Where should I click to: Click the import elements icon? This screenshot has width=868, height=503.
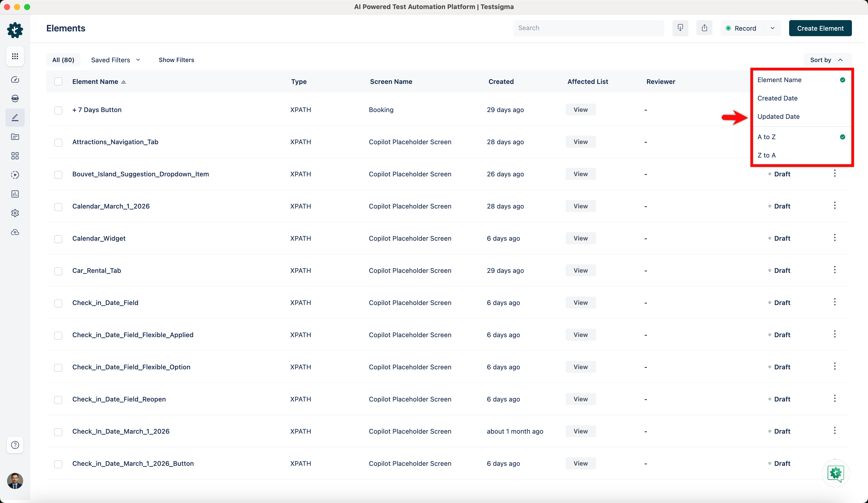(680, 28)
